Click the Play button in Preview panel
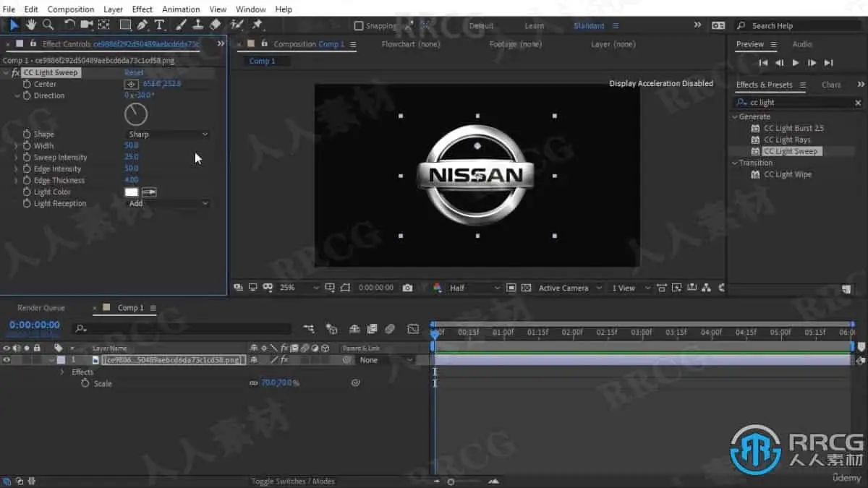The width and height of the screenshot is (868, 488). tap(796, 63)
